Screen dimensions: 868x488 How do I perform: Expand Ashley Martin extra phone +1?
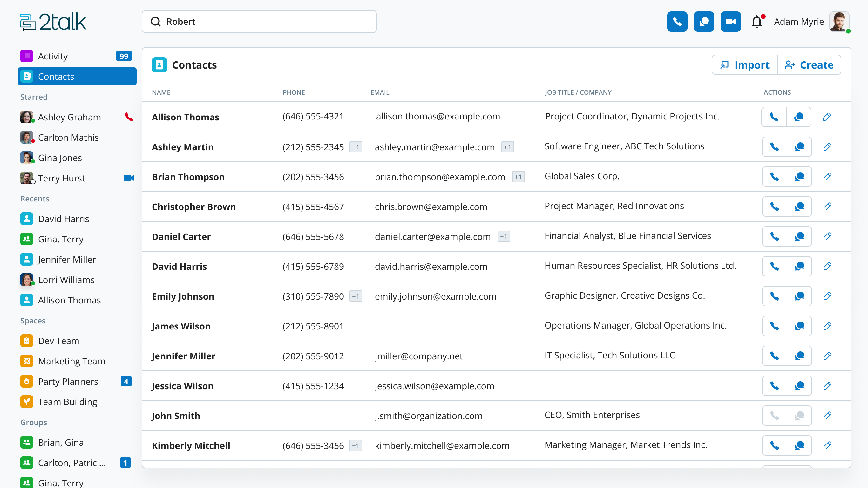click(356, 147)
